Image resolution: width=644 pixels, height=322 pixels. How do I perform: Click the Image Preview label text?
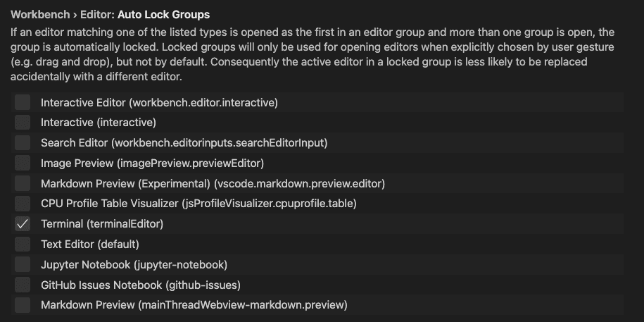click(x=152, y=163)
